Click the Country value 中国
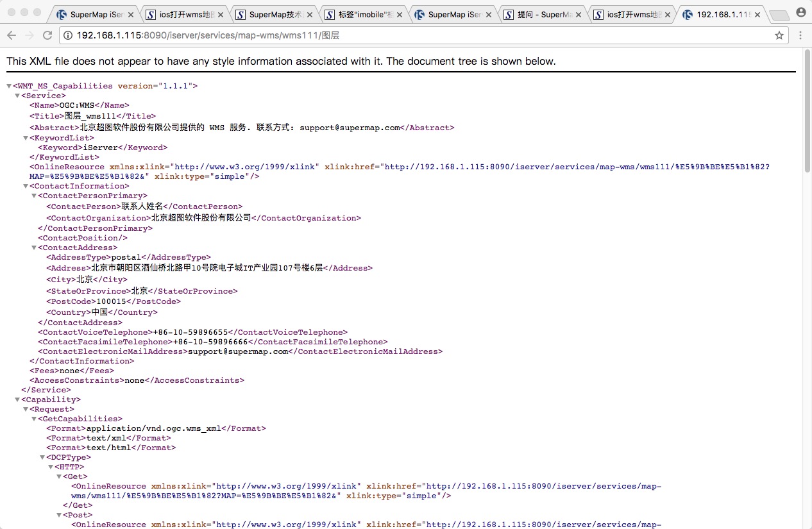The width and height of the screenshot is (812, 529). [x=100, y=312]
